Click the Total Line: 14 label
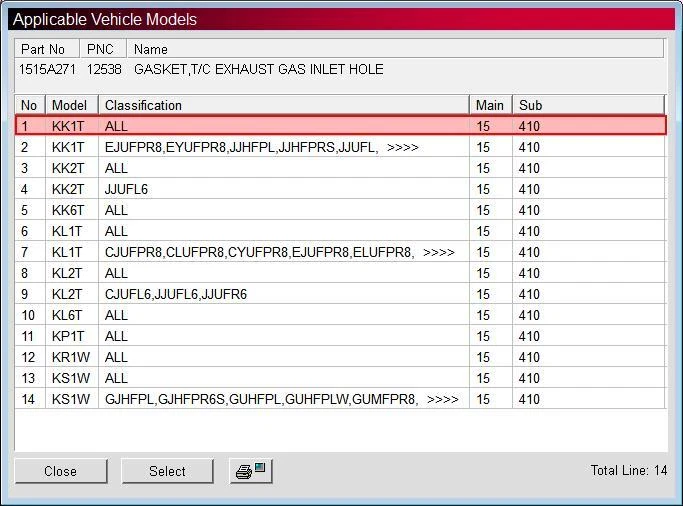 [x=629, y=470]
